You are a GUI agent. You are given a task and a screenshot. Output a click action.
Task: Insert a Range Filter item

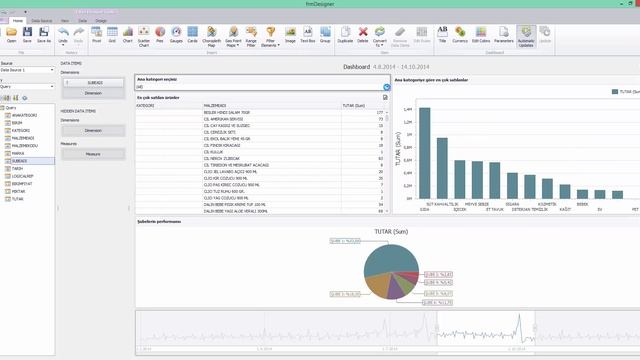pos(251,36)
